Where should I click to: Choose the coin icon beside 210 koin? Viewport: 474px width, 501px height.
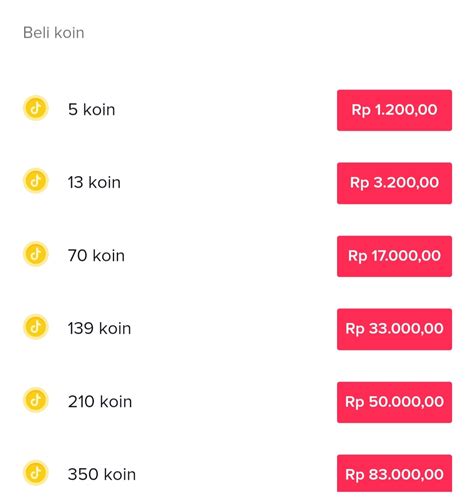tap(36, 400)
